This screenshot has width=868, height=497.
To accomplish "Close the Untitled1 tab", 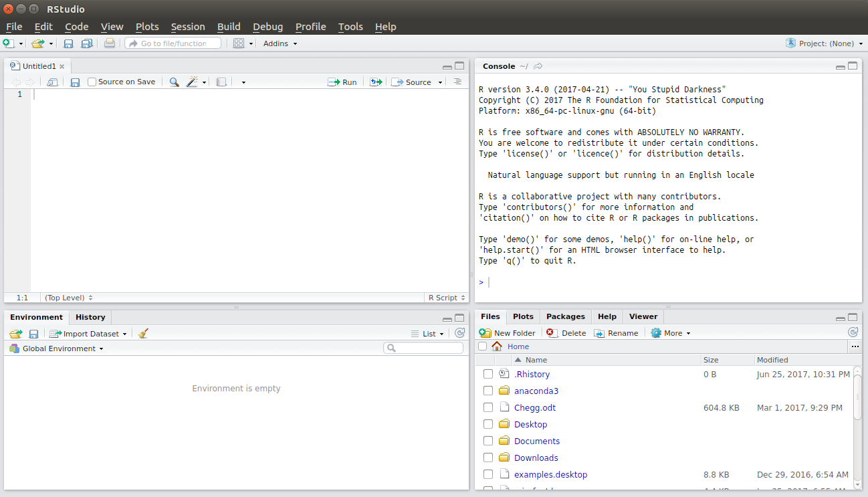I will 62,66.
